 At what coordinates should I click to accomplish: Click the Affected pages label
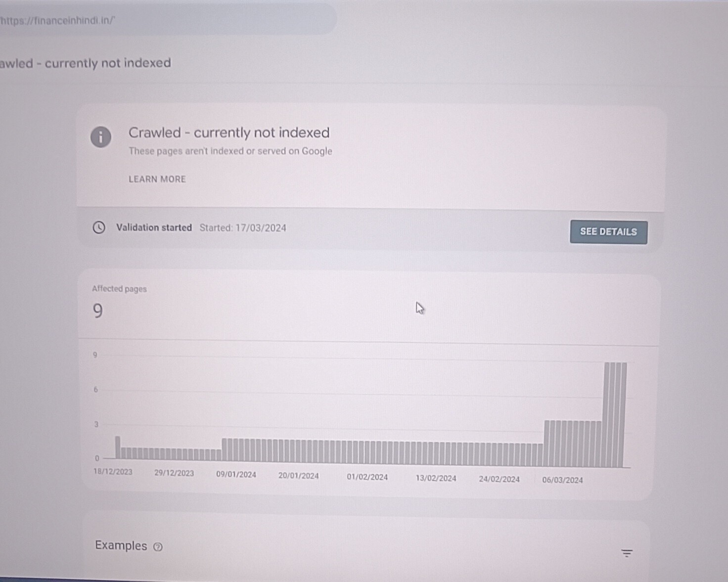coord(119,289)
